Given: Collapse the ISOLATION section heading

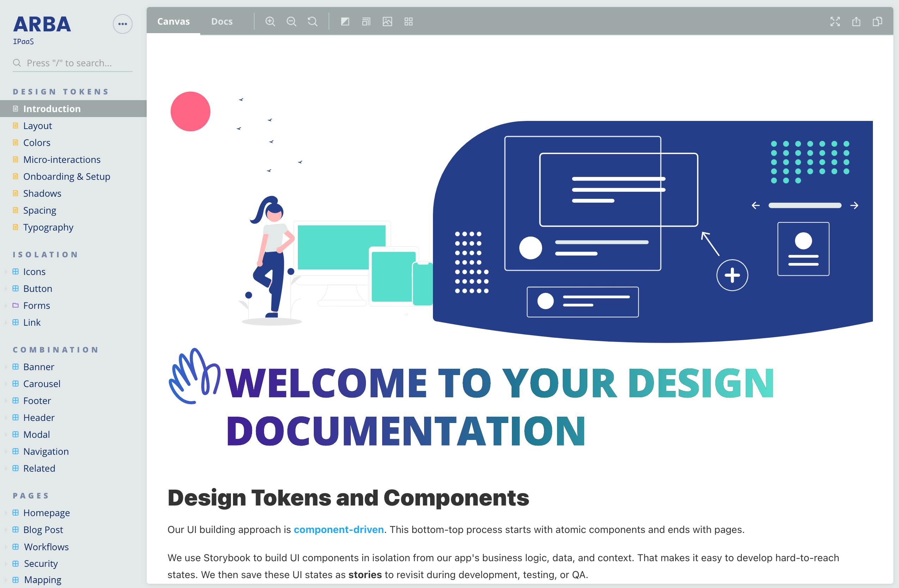Looking at the screenshot, I should (x=45, y=255).
